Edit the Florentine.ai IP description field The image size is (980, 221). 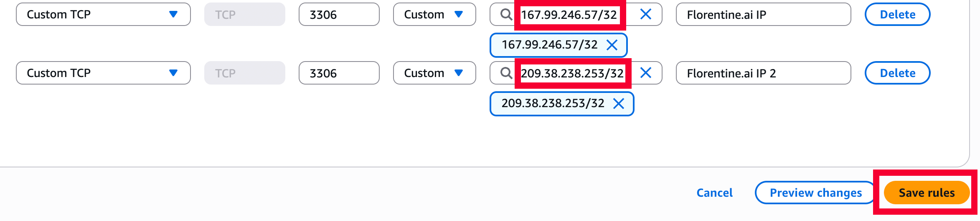[763, 15]
